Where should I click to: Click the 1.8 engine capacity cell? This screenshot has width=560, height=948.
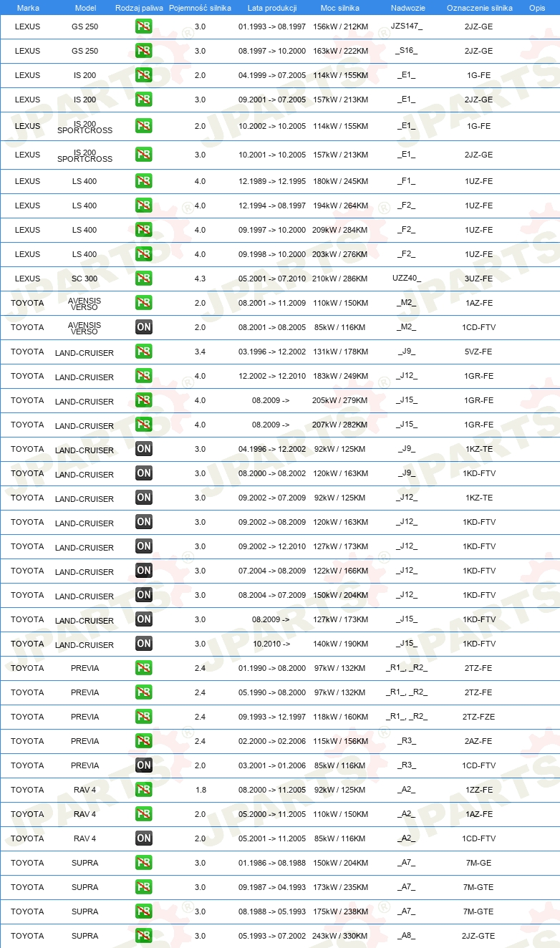point(200,790)
